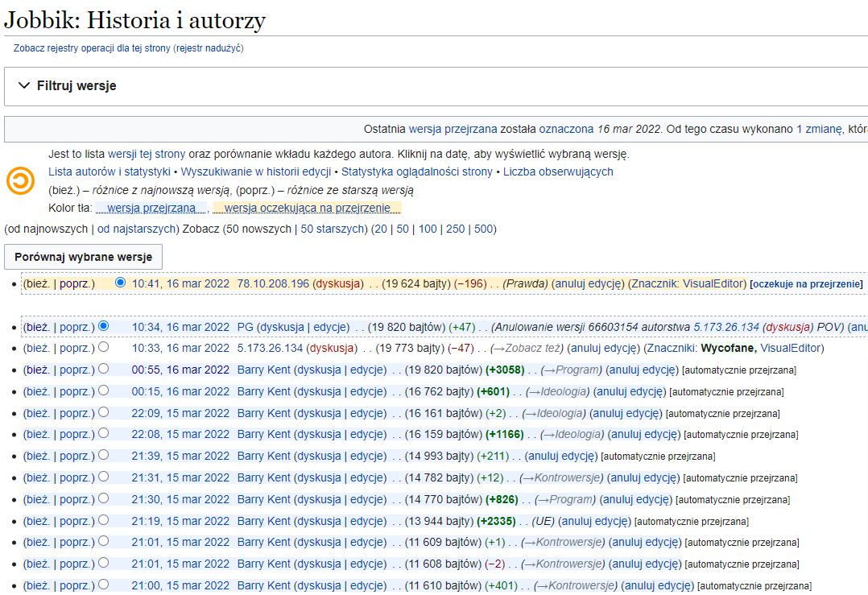Click the orange copyleft circle icon

coord(20,181)
